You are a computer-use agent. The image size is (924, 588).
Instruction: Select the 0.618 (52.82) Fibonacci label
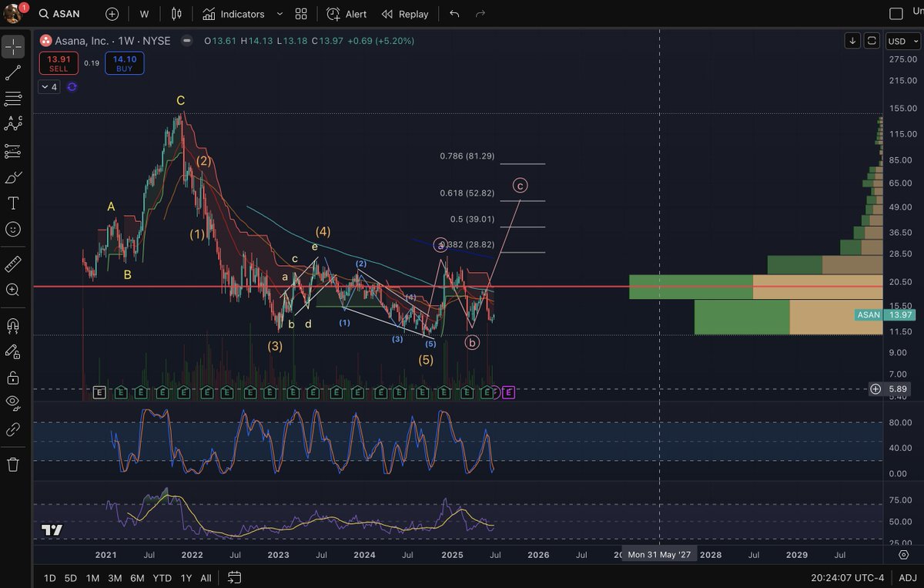coord(467,193)
